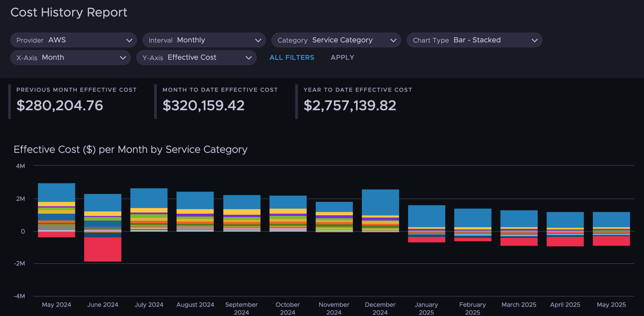Viewport: 644px width, 316px height.
Task: Open the Provider AWS dropdown
Action: click(73, 40)
